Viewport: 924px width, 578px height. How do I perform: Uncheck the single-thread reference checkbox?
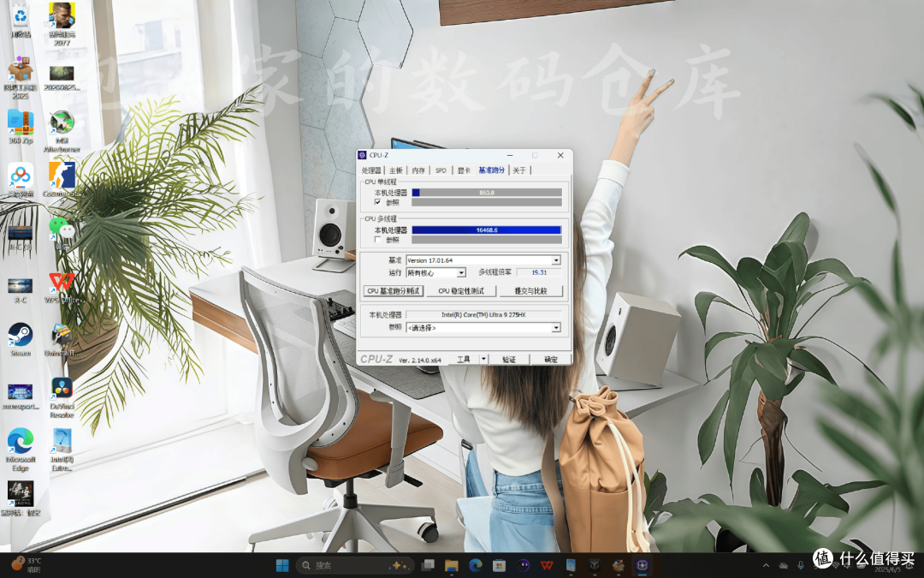pyautogui.click(x=378, y=202)
